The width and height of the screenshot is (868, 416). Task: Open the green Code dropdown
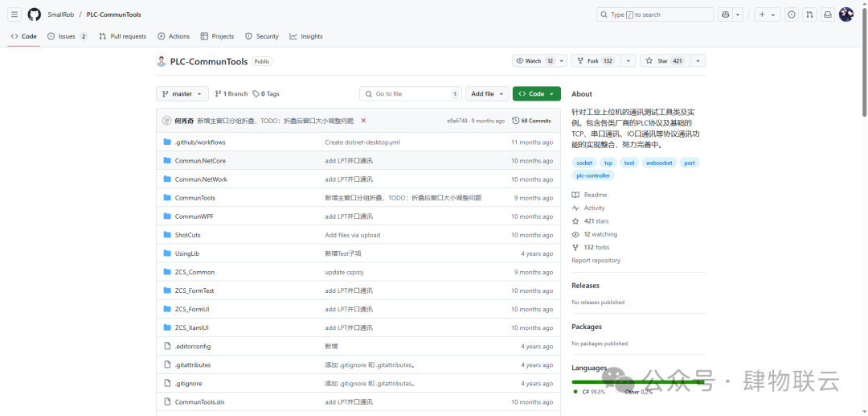pos(536,94)
